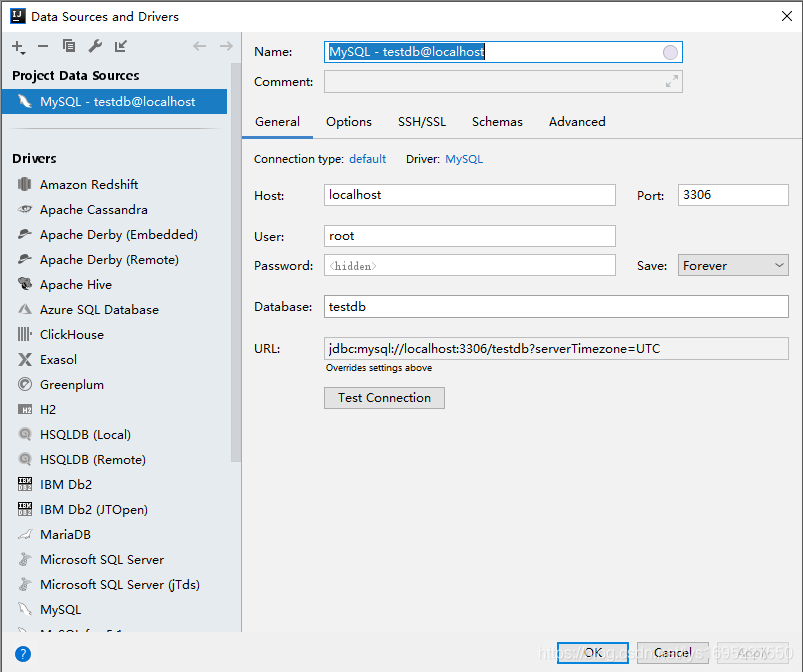The image size is (803, 672).
Task: Click the IBM Db2 driver icon
Action: [x=25, y=484]
